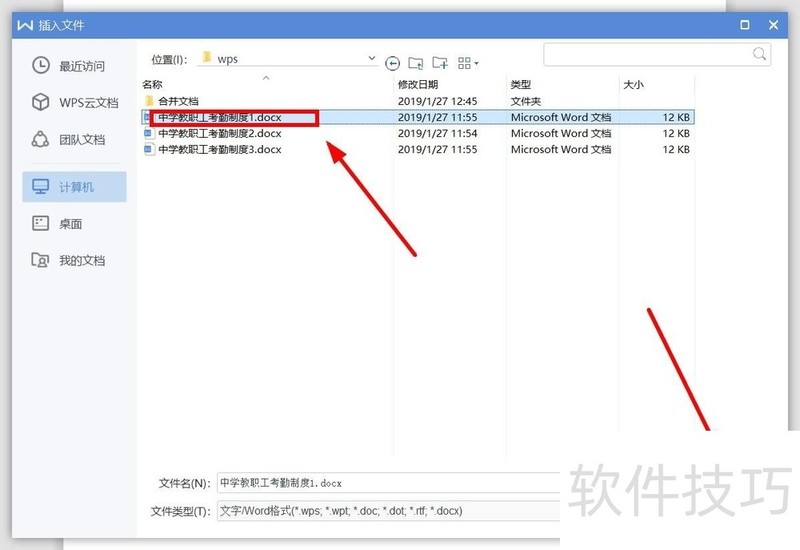This screenshot has width=800, height=550.
Task: Go up one folder level icon
Action: (x=416, y=63)
